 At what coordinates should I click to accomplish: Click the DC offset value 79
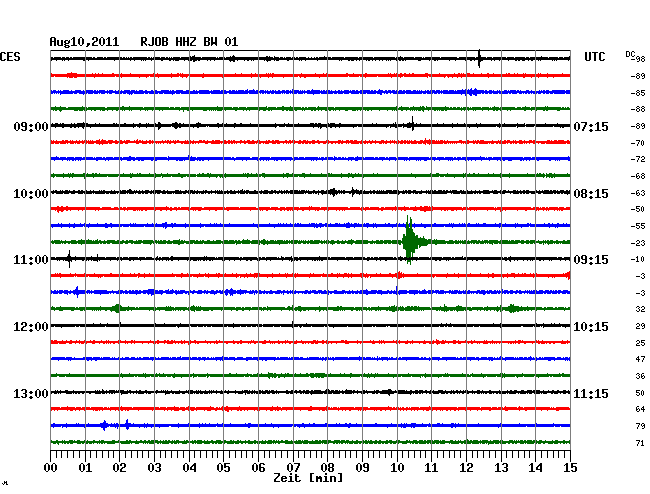click(640, 426)
